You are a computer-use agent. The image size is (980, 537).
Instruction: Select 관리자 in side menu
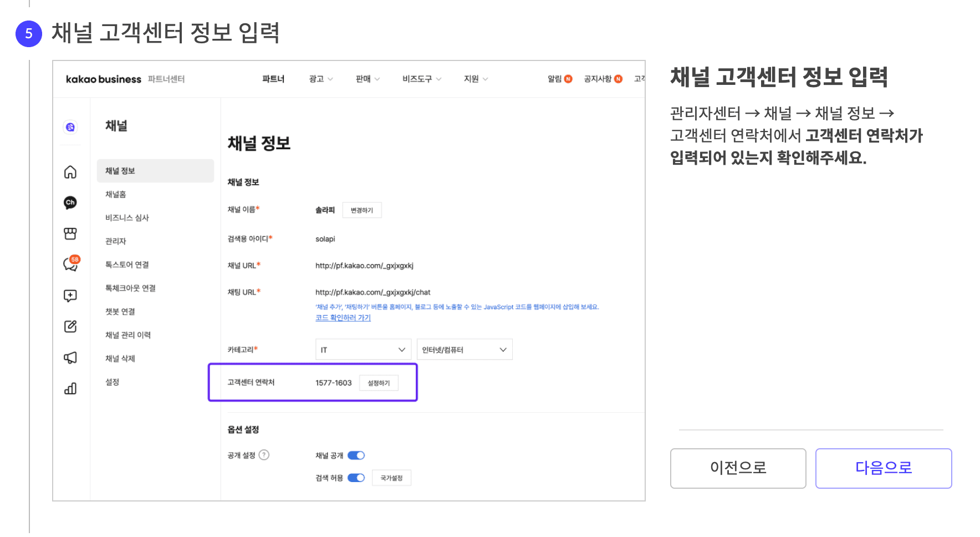116,241
